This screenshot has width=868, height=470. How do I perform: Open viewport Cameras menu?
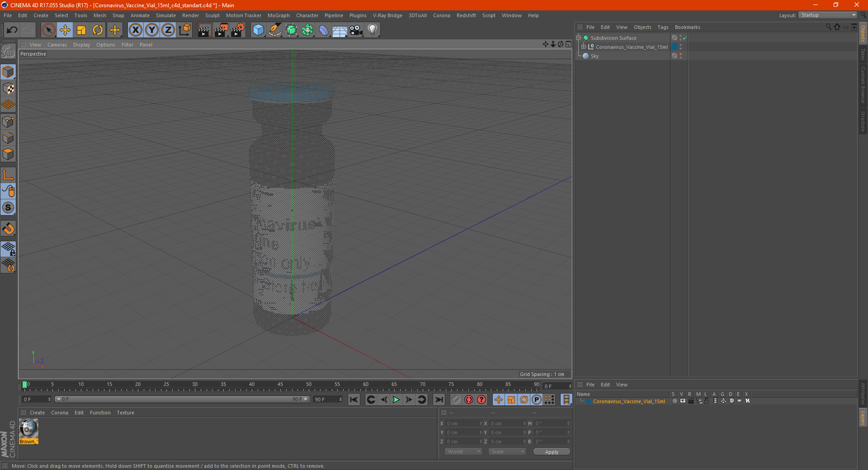[x=57, y=45]
